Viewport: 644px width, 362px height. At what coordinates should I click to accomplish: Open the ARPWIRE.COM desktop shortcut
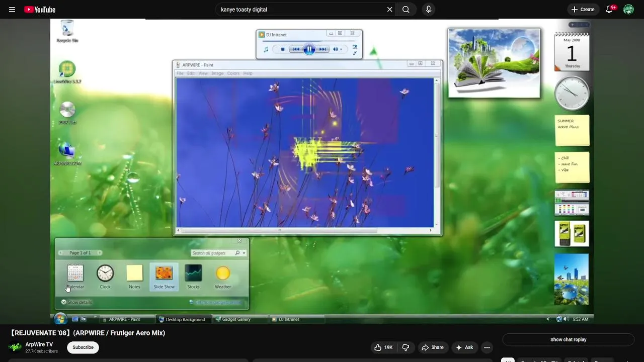point(67,154)
